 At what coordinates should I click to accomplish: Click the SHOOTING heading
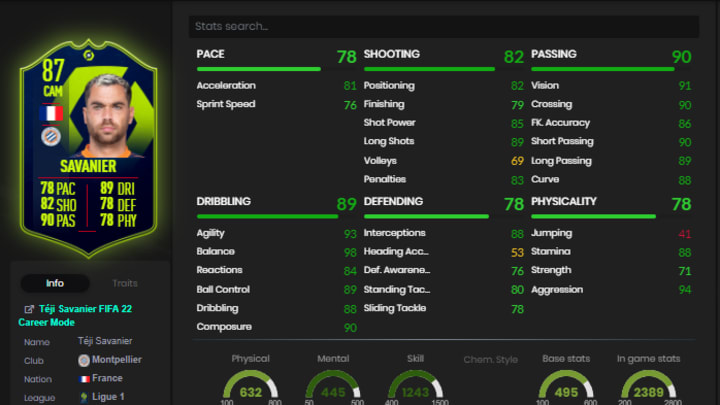392,54
